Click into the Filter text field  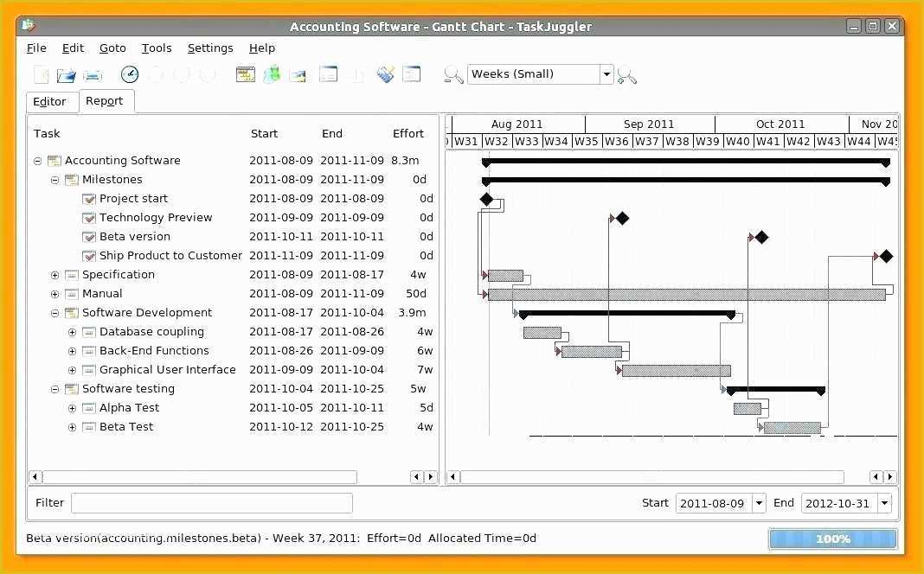point(212,503)
